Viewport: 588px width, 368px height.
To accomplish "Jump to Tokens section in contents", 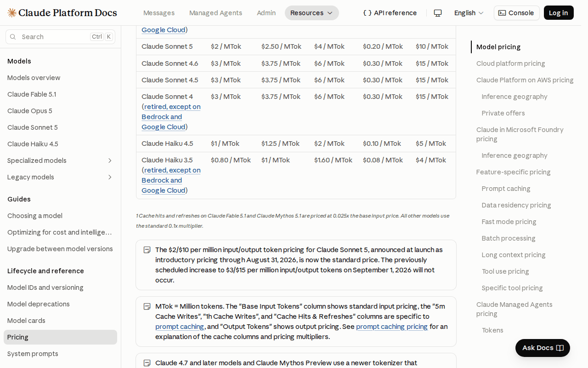I will pyautogui.click(x=492, y=330).
